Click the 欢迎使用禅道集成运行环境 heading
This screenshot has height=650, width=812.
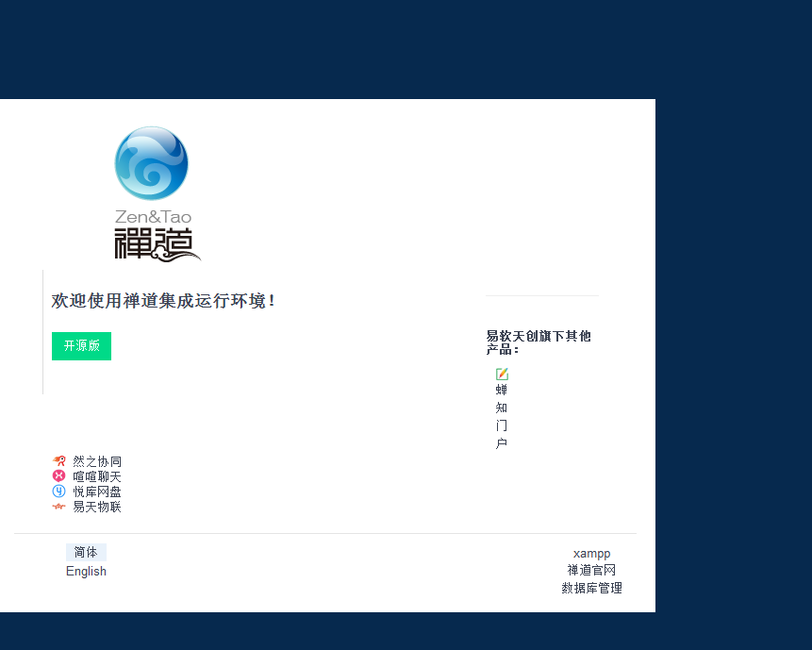pyautogui.click(x=163, y=301)
